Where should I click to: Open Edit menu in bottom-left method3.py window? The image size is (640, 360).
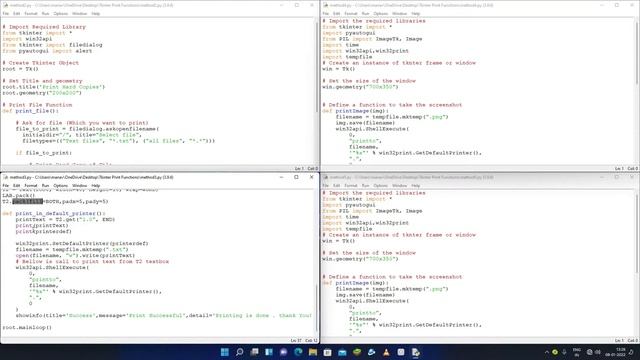coord(16,185)
